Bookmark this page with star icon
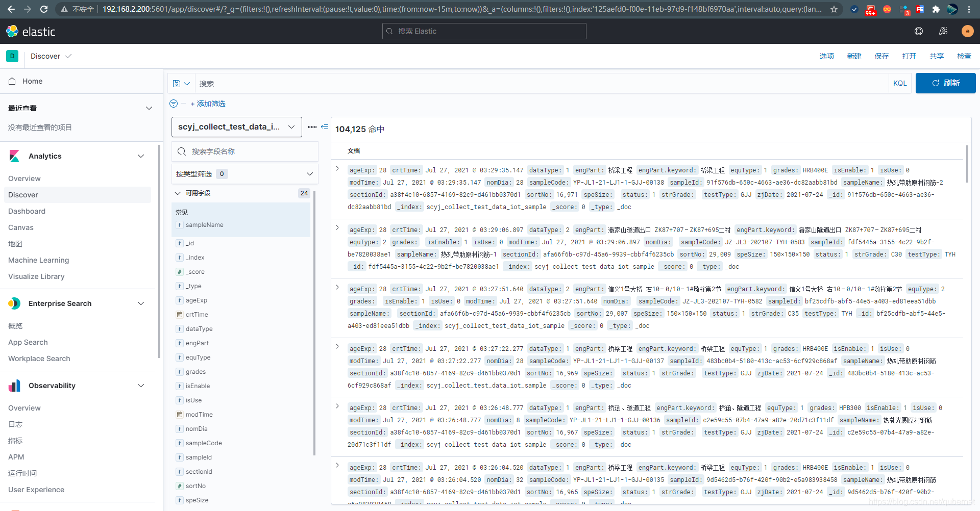Screen dimensions: 980x511 [834, 9]
